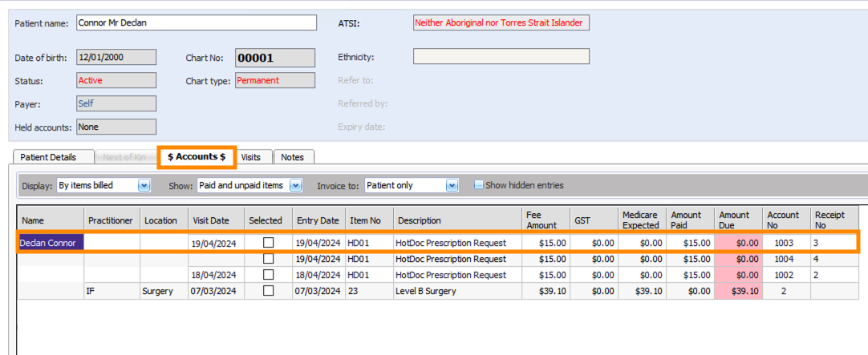Open the Notes tab
This screenshot has height=355, width=868.
click(x=292, y=157)
